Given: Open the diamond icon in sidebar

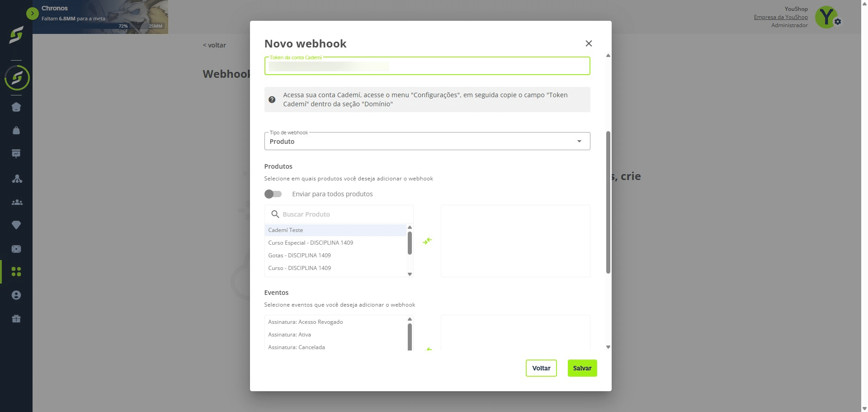Looking at the screenshot, I should 16,225.
